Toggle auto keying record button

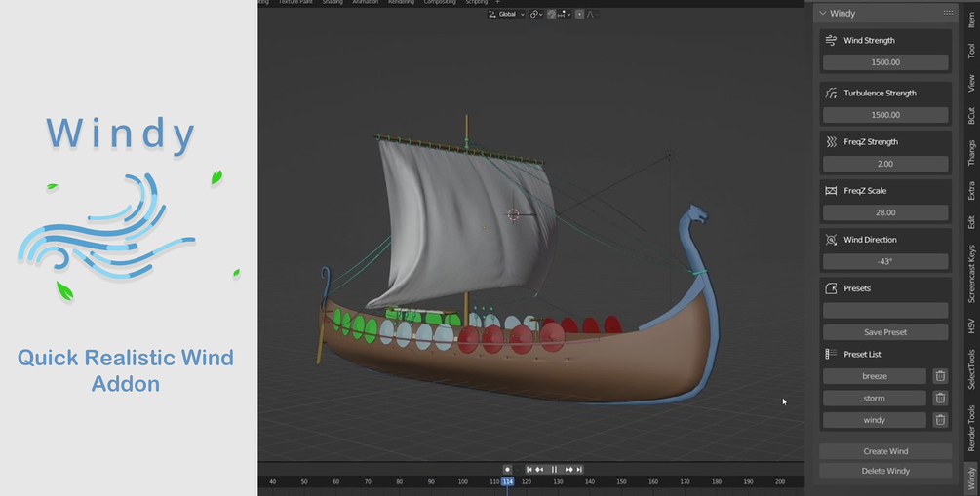[x=507, y=469]
